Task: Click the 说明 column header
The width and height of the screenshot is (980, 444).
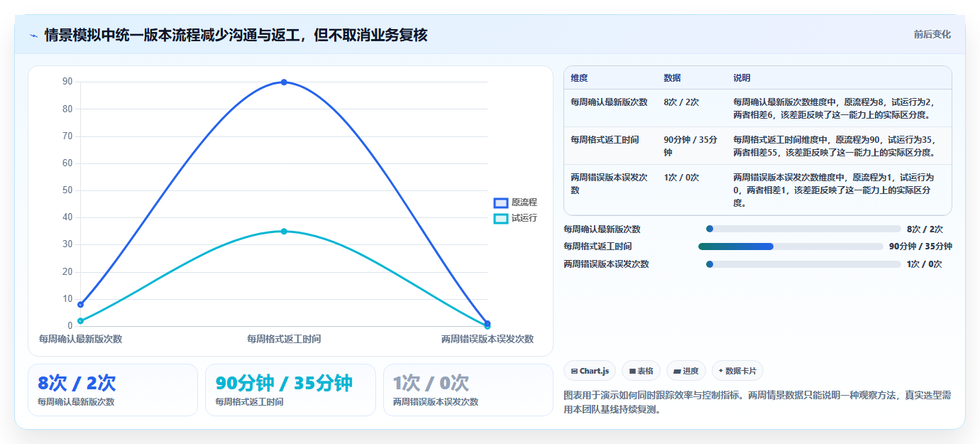Action: click(742, 78)
